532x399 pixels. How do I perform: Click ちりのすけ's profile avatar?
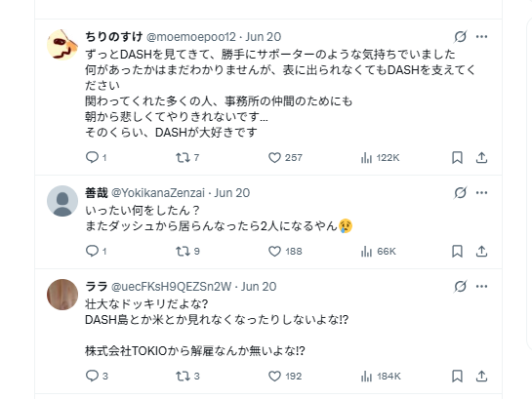tap(62, 45)
